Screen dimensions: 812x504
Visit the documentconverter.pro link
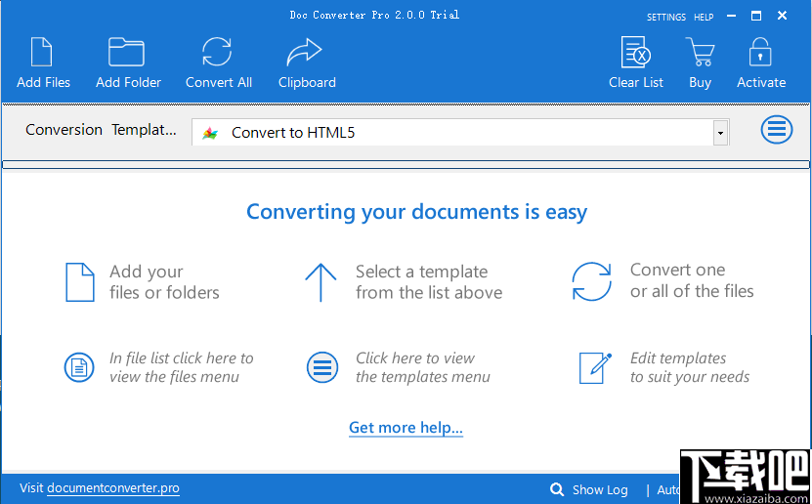coord(113,488)
